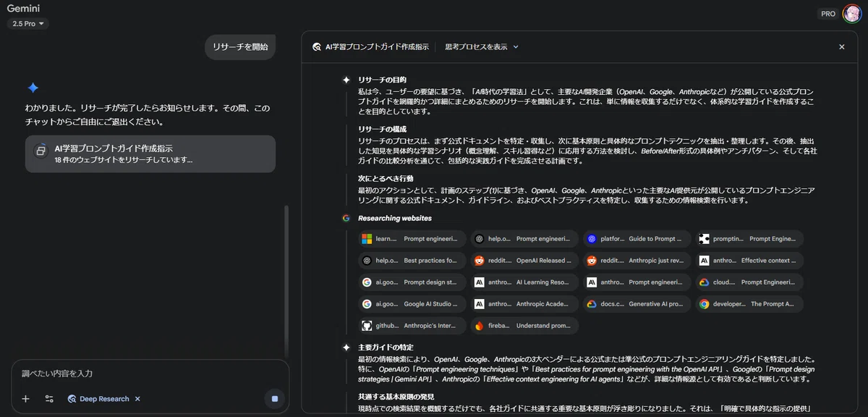The image size is (868, 417).
Task: Open the reddit OpenAI Released source chip
Action: (x=524, y=261)
